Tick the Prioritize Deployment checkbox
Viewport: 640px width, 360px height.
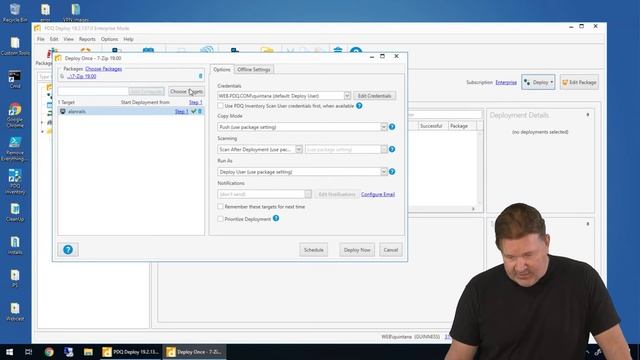point(220,219)
